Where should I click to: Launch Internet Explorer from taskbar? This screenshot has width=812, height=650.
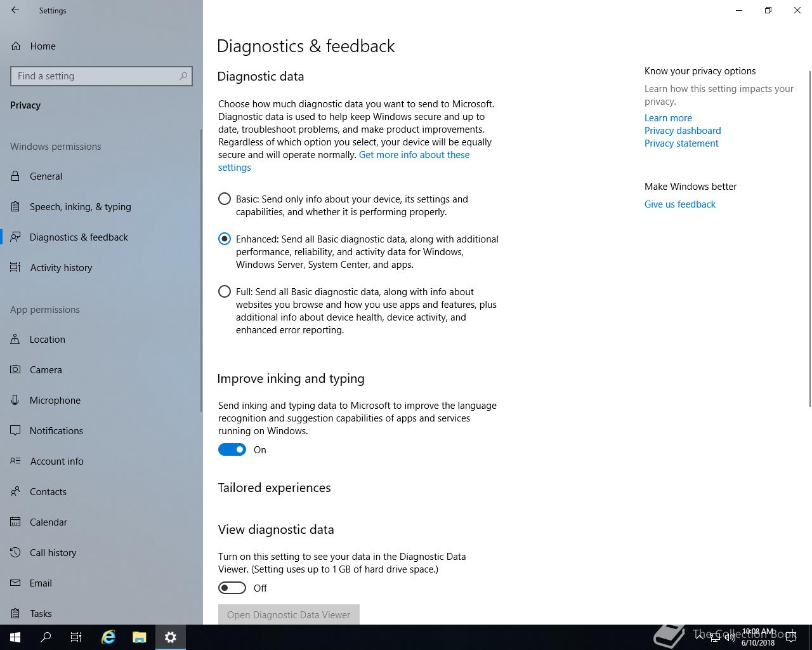tap(108, 637)
